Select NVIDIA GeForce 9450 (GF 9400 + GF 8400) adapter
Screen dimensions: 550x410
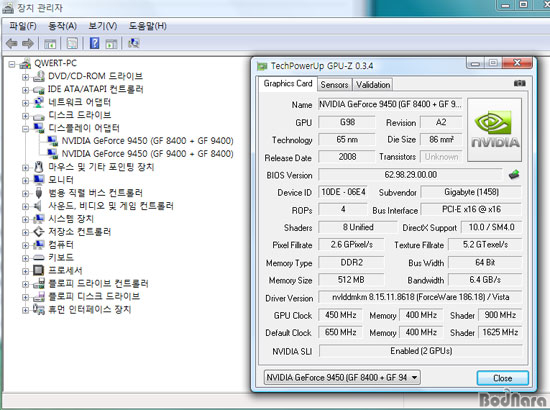pos(147,154)
